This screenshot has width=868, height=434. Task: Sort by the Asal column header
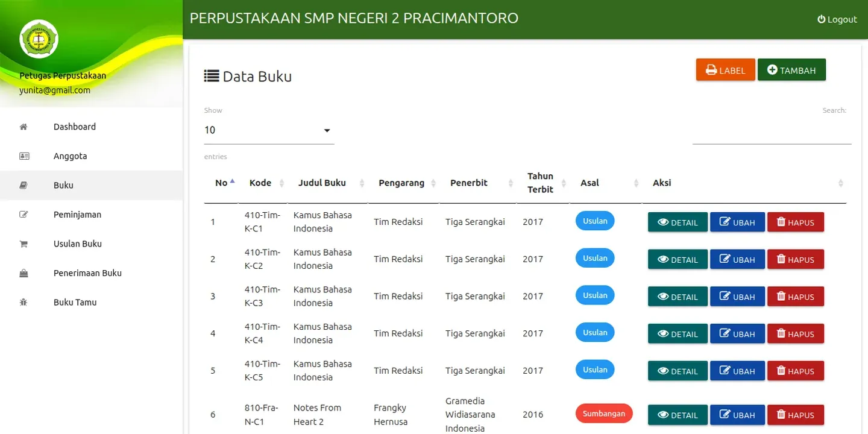606,183
